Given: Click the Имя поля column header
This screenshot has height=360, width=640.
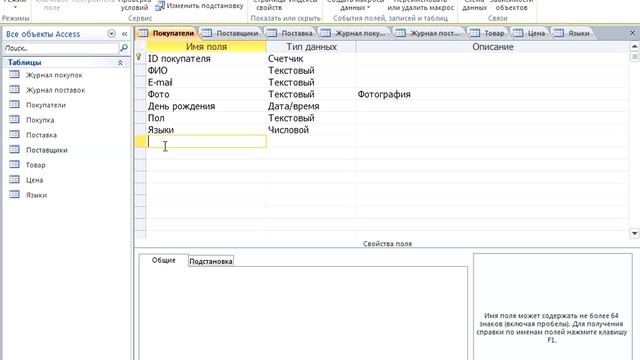Looking at the screenshot, I should pos(206,47).
